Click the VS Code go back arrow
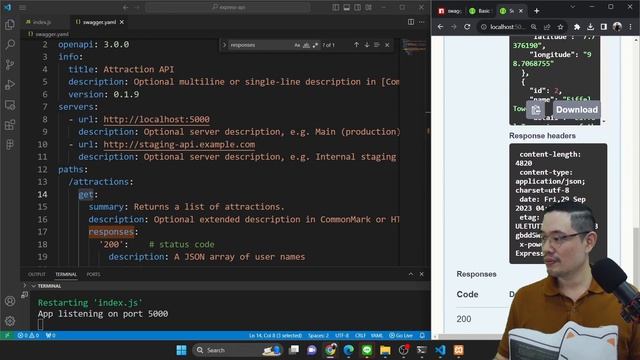640x360 pixels. tap(125, 7)
